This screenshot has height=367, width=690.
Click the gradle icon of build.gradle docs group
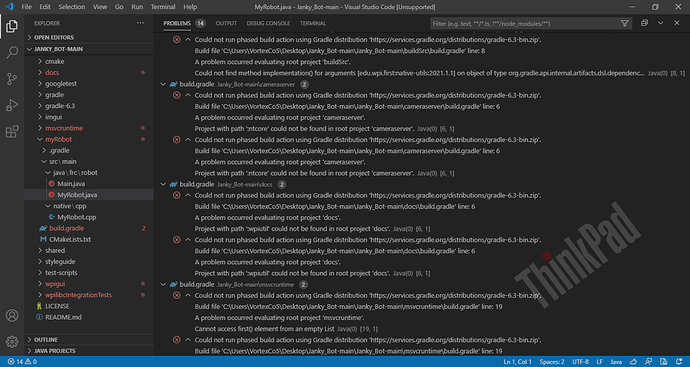174,184
